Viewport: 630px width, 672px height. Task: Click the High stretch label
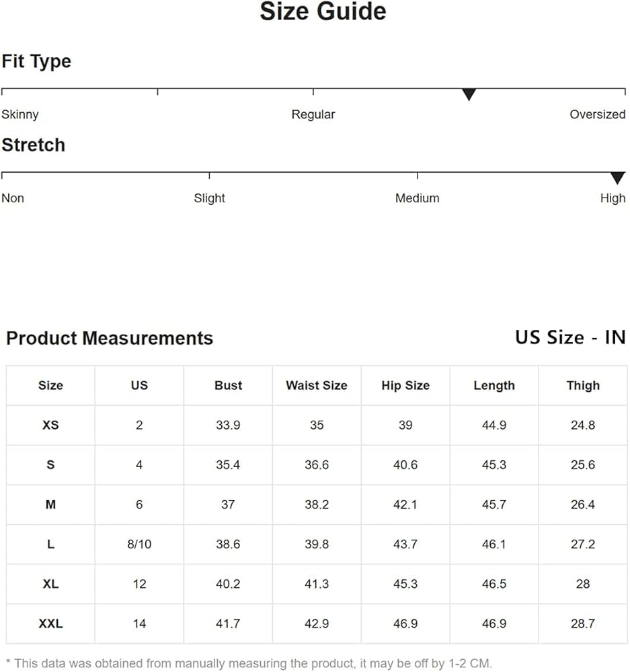click(x=613, y=198)
